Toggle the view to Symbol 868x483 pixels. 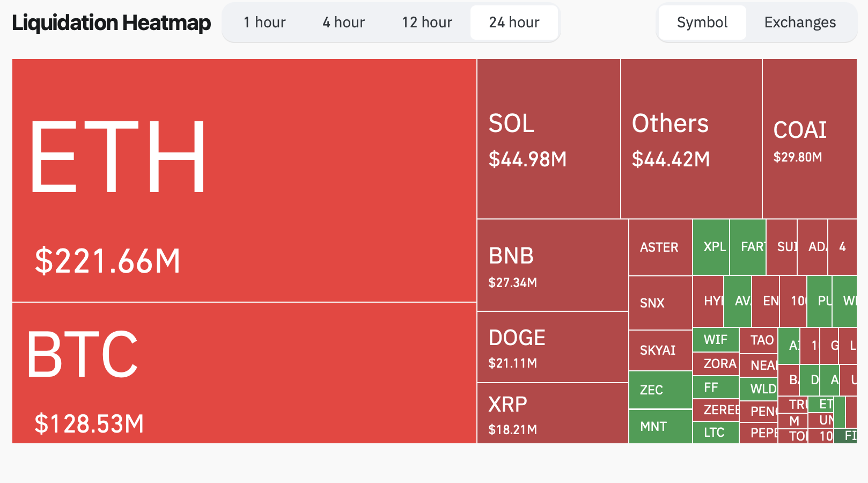(x=702, y=23)
